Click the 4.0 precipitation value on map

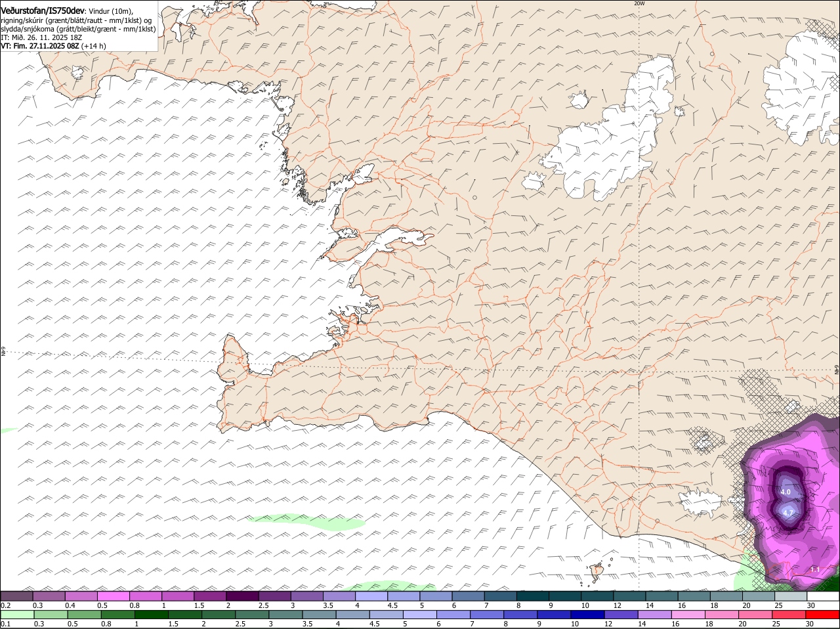786,492
